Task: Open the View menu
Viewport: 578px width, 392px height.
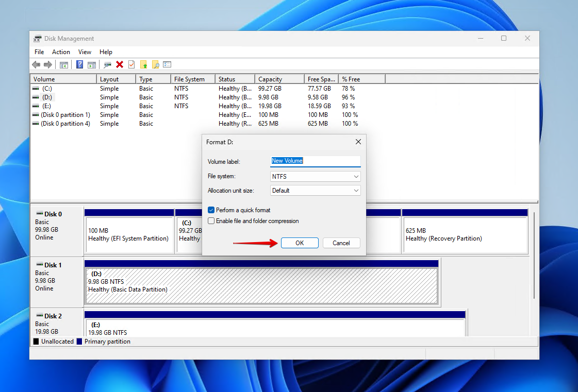Action: click(85, 52)
